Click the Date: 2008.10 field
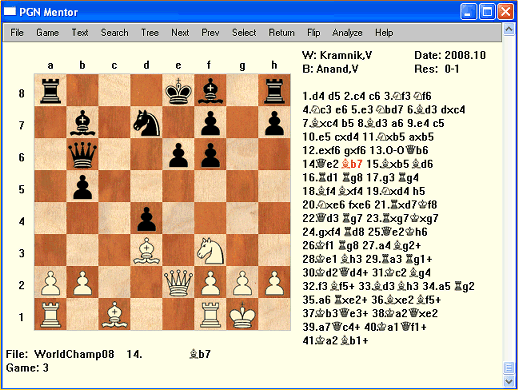The image size is (518, 390). pos(450,55)
